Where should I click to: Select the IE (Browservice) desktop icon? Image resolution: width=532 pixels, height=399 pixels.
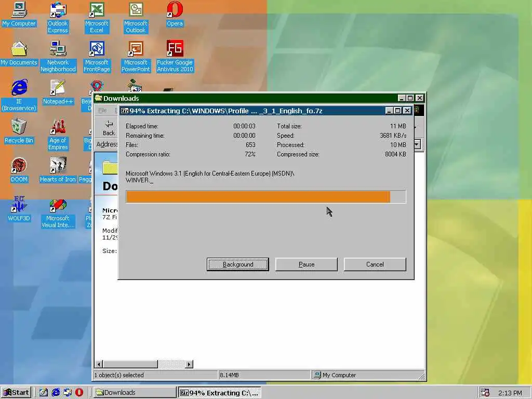pyautogui.click(x=19, y=96)
